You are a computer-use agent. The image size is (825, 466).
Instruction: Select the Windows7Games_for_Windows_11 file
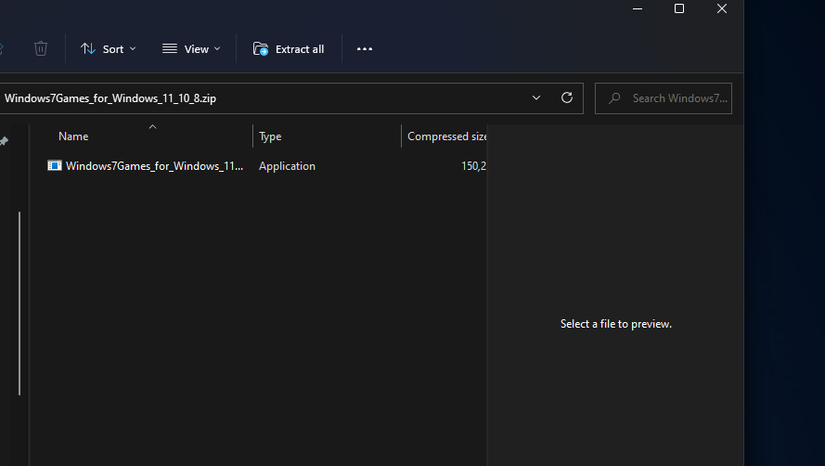(155, 166)
